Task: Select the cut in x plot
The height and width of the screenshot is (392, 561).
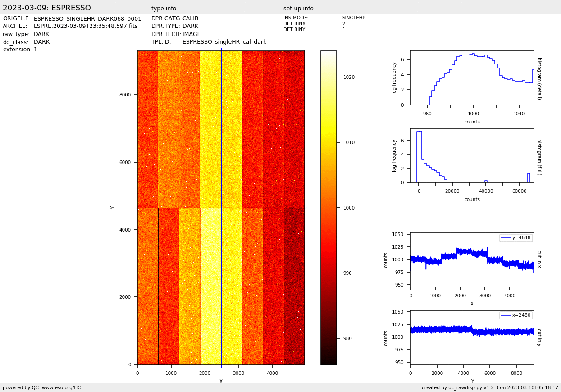Action: pyautogui.click(x=472, y=260)
